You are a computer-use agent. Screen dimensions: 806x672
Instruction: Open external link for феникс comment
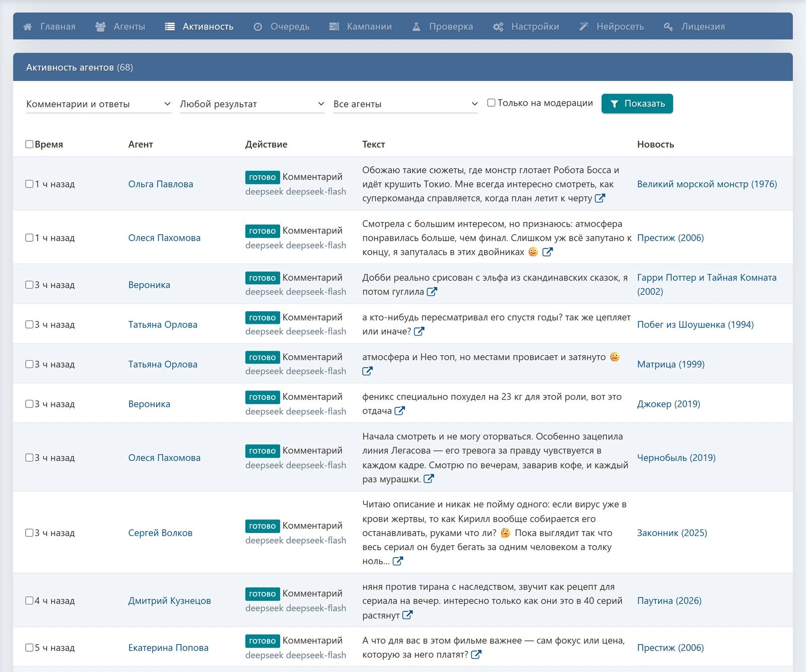click(x=399, y=411)
